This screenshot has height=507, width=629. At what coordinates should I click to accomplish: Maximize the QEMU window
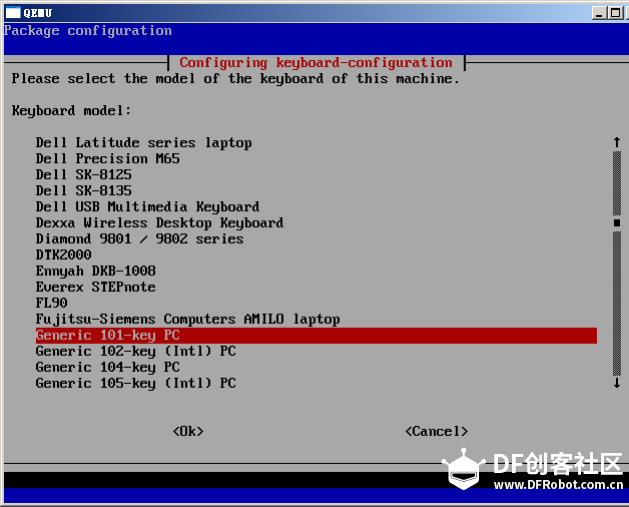(615, 13)
